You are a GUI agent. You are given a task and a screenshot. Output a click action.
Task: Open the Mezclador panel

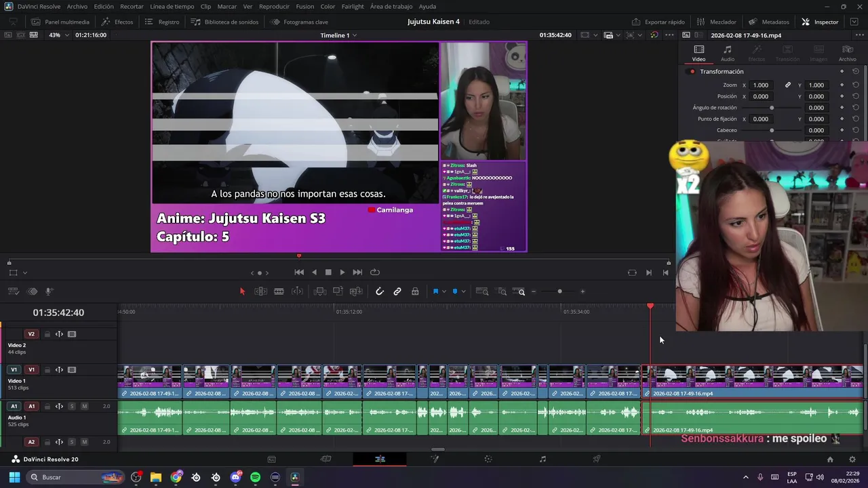point(716,22)
